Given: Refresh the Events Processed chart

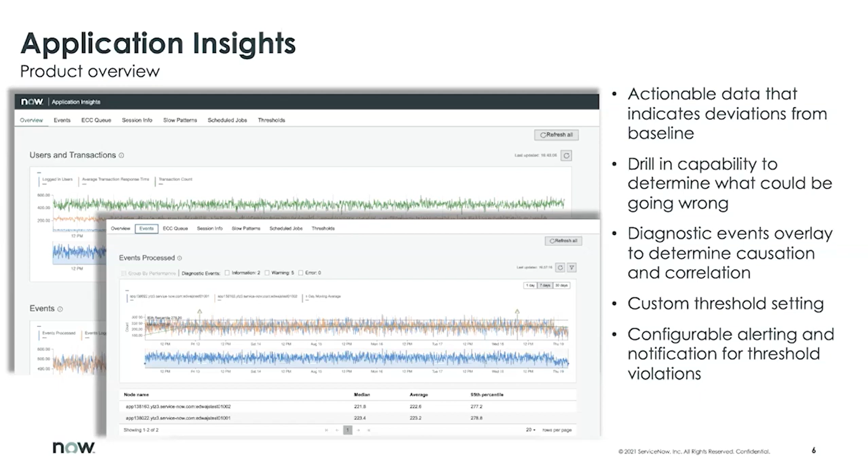Looking at the screenshot, I should (x=560, y=268).
